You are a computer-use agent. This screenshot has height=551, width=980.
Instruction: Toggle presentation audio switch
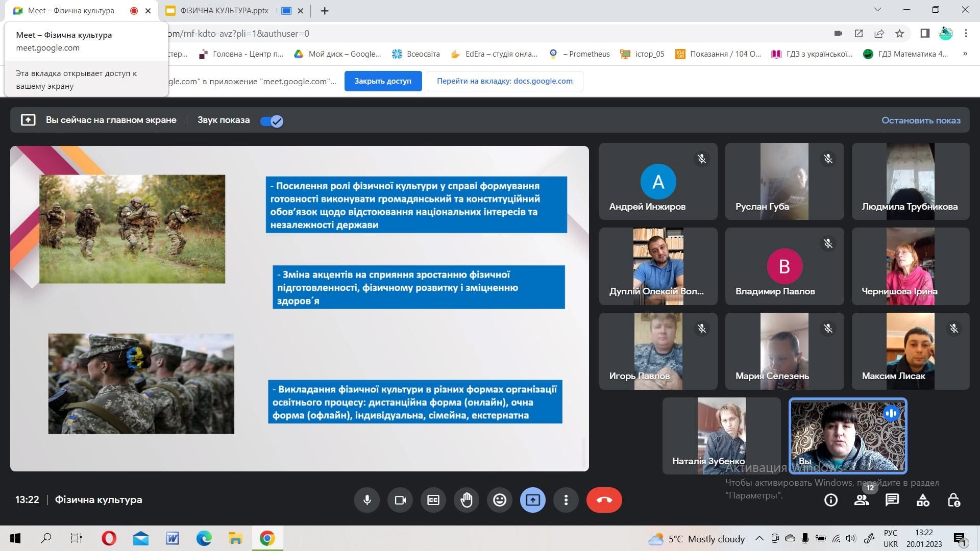272,121
